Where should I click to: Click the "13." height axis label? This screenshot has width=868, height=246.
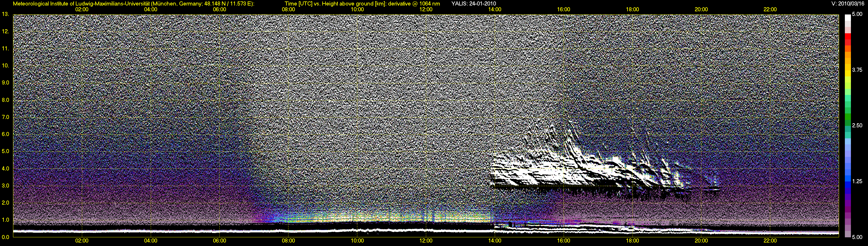pos(5,14)
